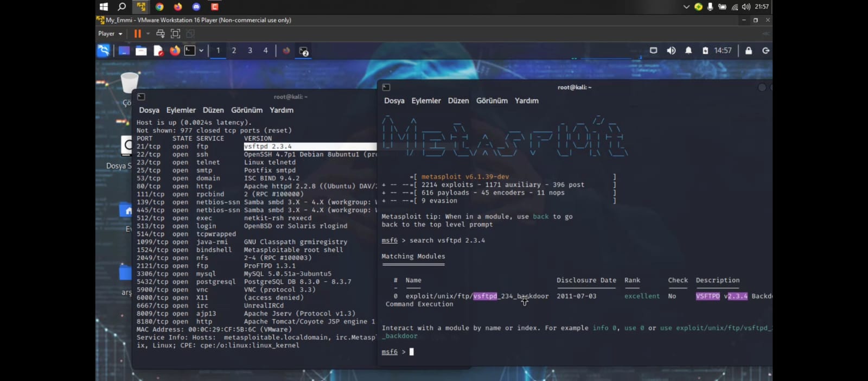
Task: Expand the power options arrow beside pause
Action: click(148, 34)
